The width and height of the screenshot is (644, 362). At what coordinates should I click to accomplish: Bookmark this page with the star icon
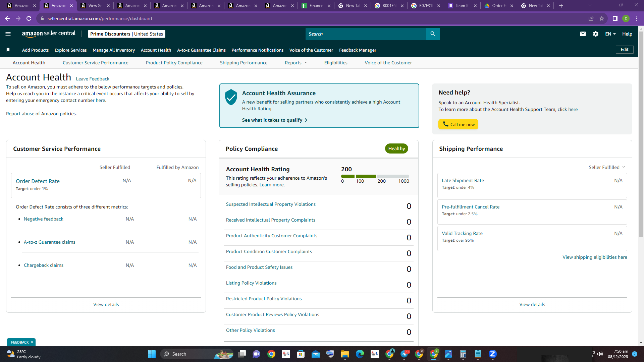(602, 18)
